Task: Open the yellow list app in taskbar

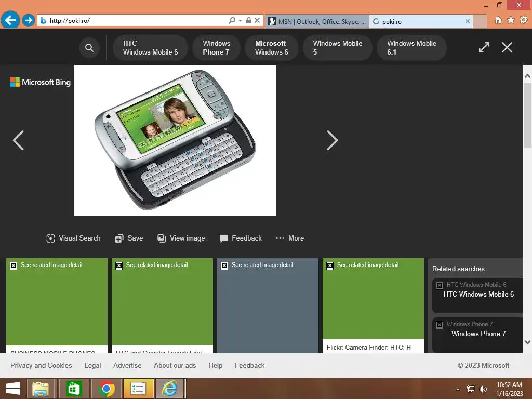Action: click(x=138, y=389)
